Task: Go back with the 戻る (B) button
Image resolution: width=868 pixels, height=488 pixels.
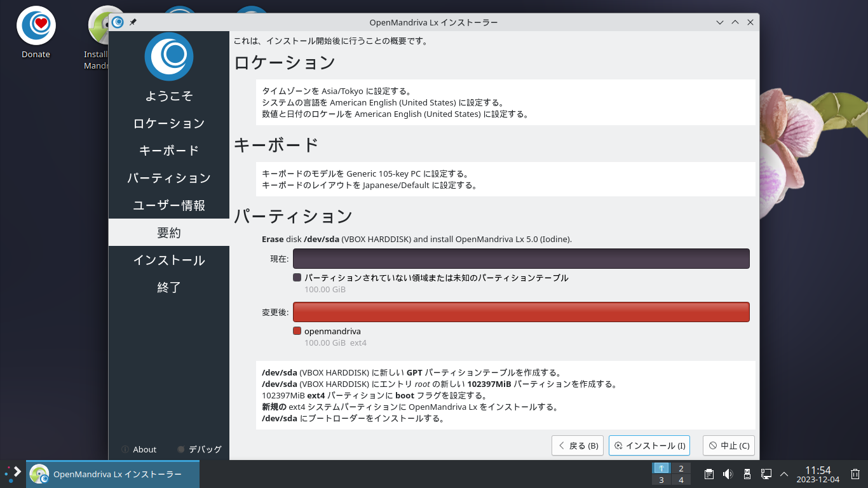Action: coord(578,445)
